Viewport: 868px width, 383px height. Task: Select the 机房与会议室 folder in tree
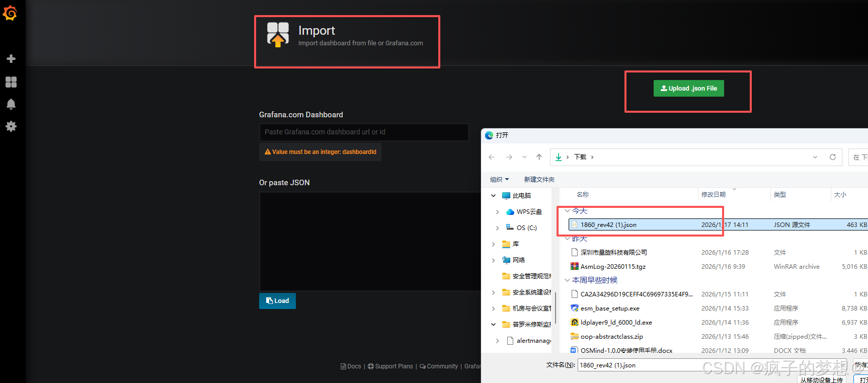[x=527, y=309]
